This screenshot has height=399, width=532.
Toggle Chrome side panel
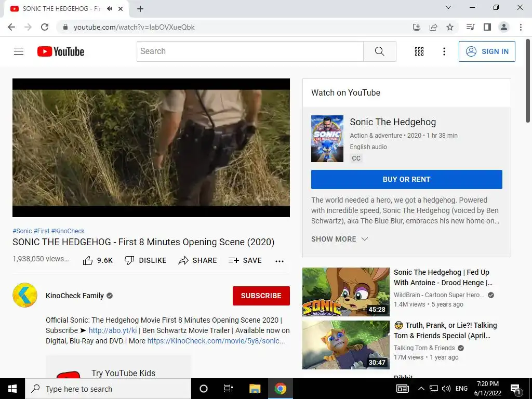coord(487,27)
